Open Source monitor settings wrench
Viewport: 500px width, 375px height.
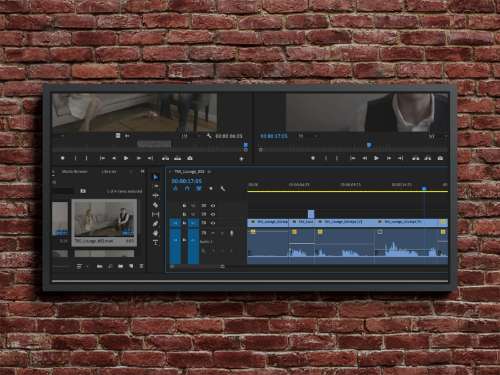click(x=209, y=136)
